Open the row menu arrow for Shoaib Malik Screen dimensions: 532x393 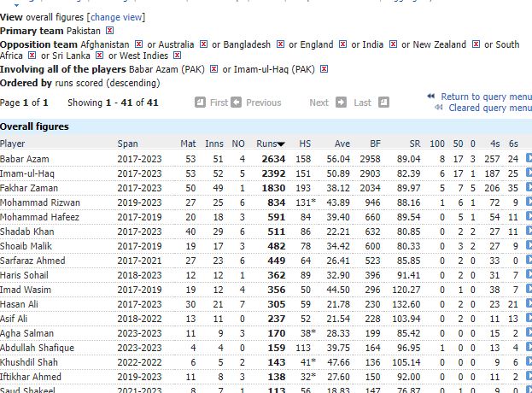tap(529, 246)
